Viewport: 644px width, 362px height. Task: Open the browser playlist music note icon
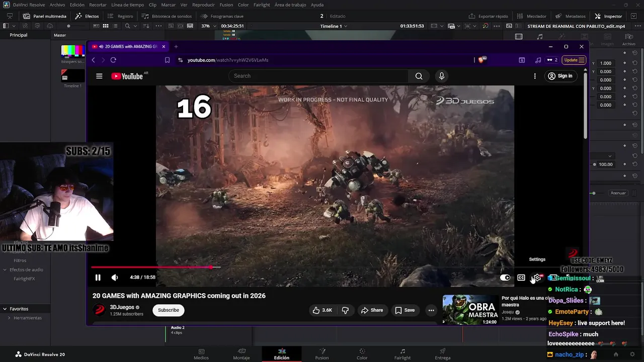538,60
